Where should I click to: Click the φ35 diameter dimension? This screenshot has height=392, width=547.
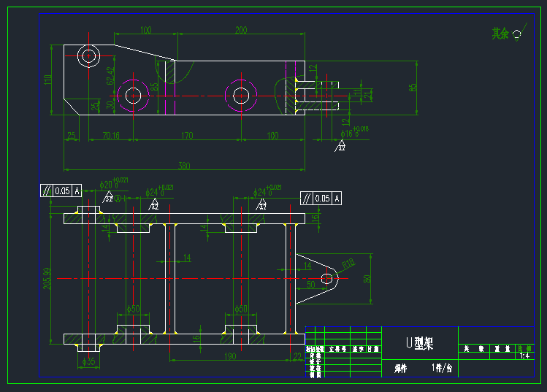click(88, 361)
